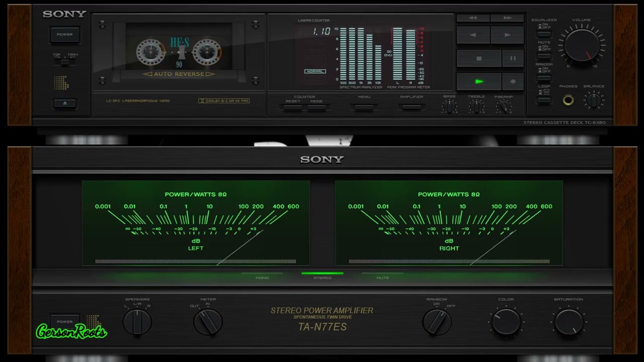Click the Treble knob
The image size is (644, 362).
click(476, 107)
